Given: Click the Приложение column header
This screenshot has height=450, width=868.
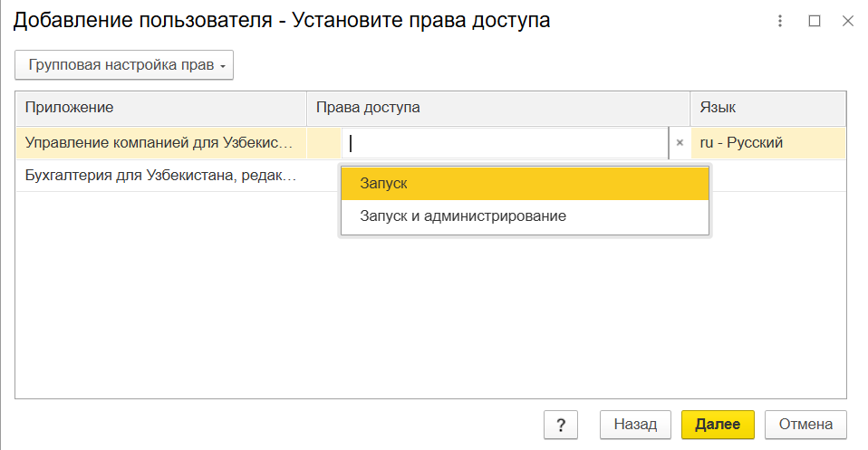Looking at the screenshot, I should click(x=161, y=108).
